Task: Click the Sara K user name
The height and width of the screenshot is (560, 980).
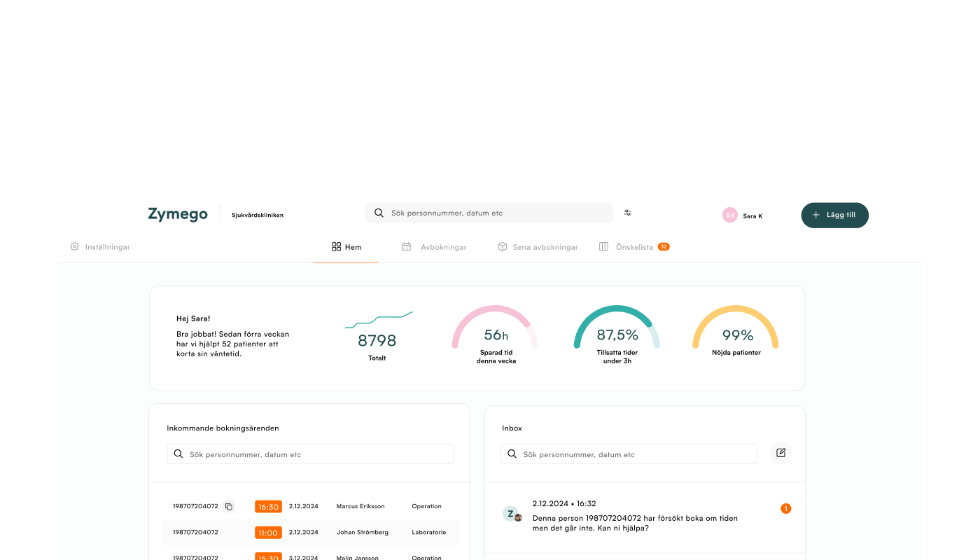Action: (752, 216)
